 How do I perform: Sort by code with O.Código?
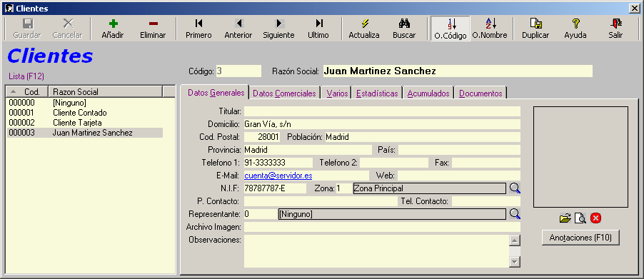tap(450, 29)
